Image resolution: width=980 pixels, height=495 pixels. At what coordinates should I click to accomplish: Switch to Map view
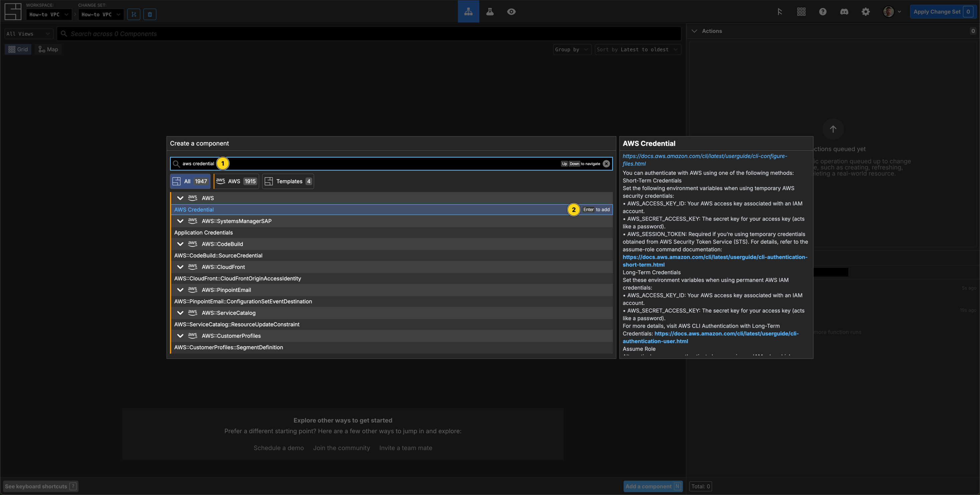48,49
